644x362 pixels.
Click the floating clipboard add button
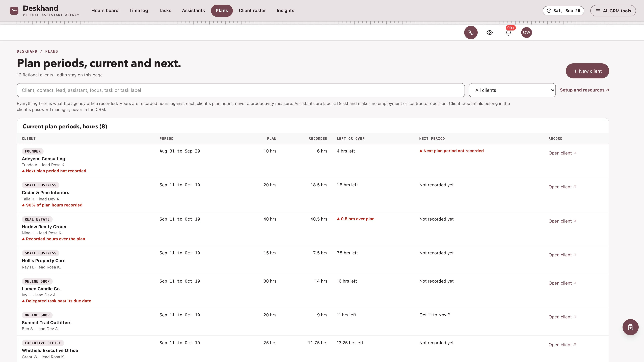(630, 327)
